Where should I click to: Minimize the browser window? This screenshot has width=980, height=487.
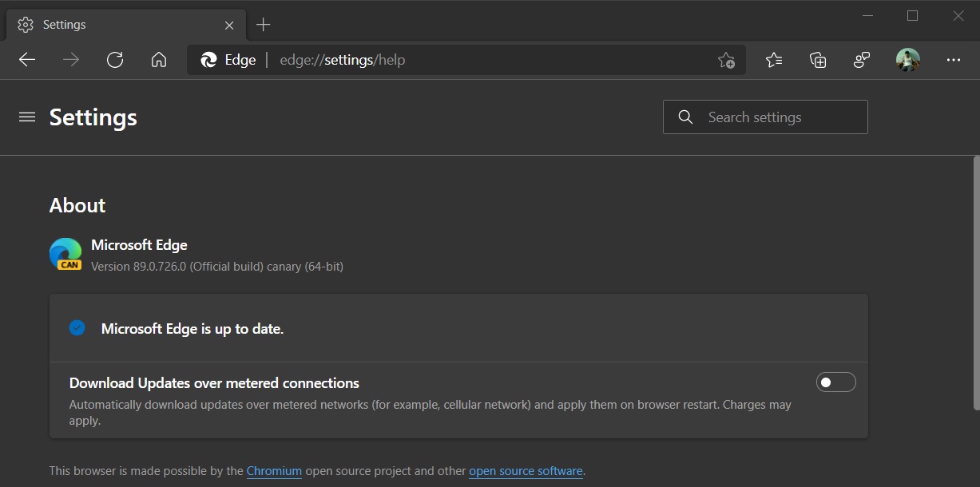pos(868,16)
